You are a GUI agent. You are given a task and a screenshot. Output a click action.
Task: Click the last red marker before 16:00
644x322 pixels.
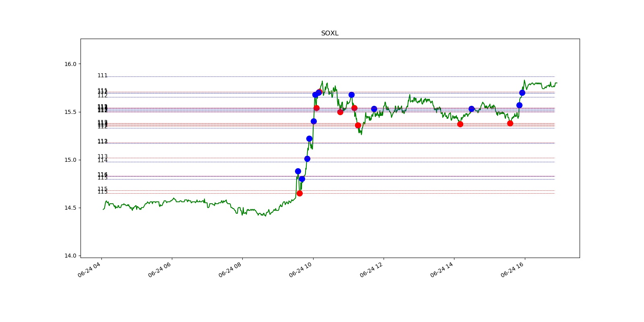tap(510, 123)
